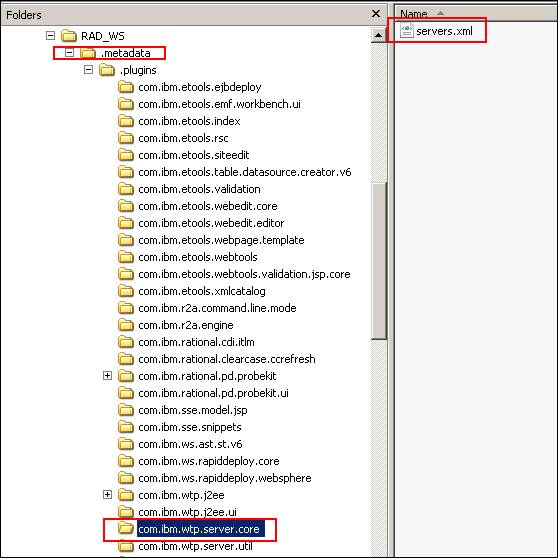Select com.ibm.etools.ejbdeploy in the tree
558x558 pixels.
(x=200, y=87)
